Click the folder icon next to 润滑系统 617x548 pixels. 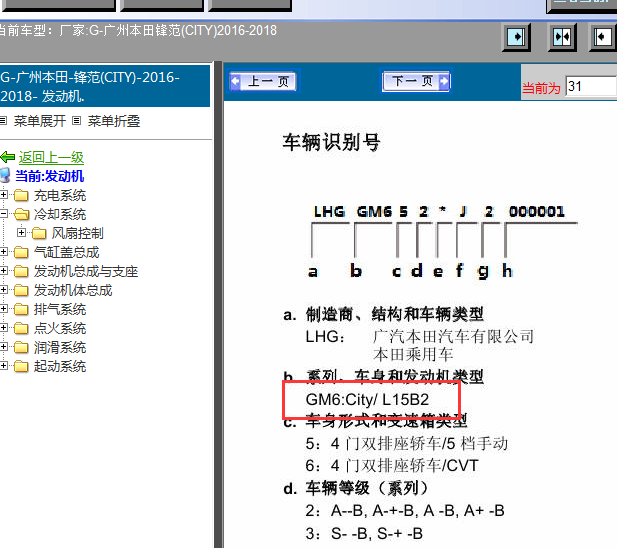pyautogui.click(x=21, y=347)
